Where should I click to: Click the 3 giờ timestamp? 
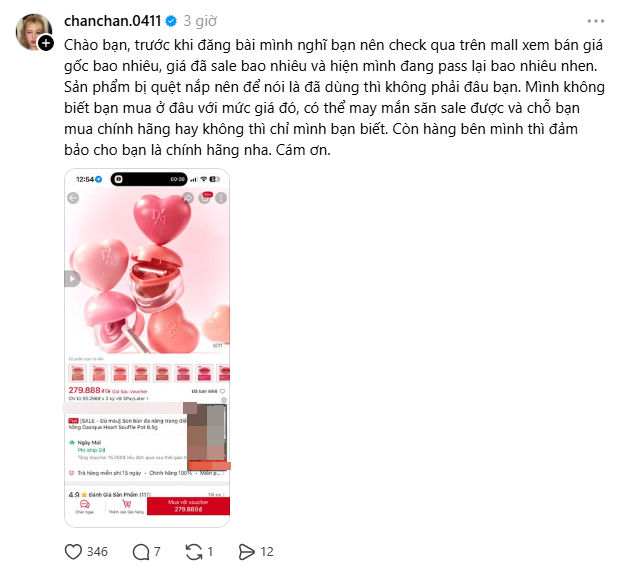click(x=200, y=21)
